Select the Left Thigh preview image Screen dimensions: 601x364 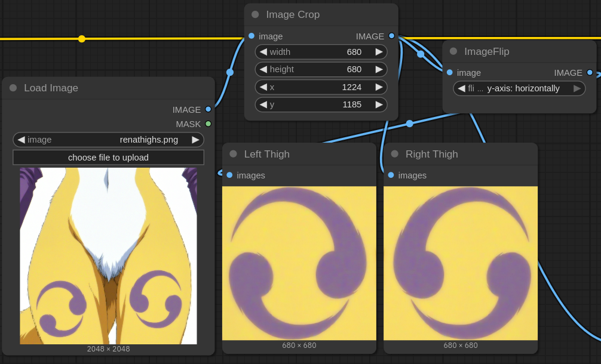coord(299,263)
